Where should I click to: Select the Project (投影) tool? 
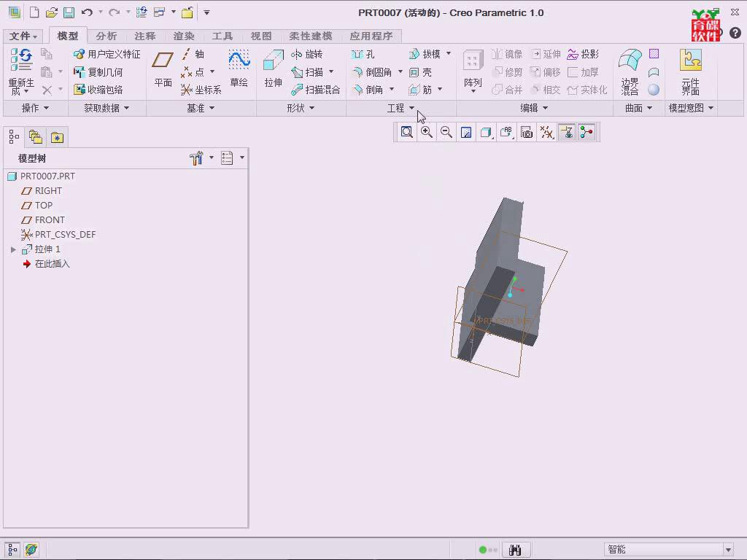(x=583, y=54)
